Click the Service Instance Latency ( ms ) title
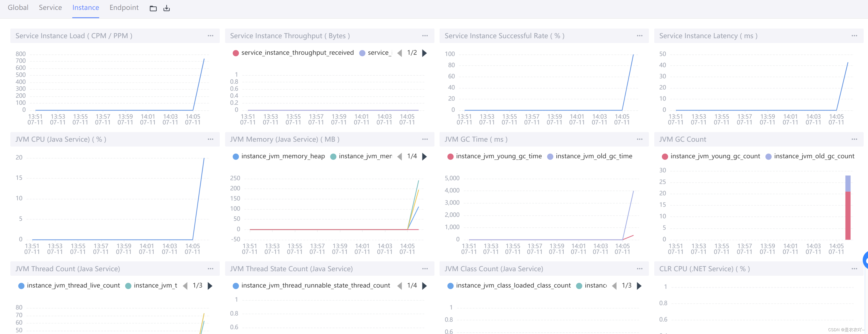 pyautogui.click(x=708, y=36)
